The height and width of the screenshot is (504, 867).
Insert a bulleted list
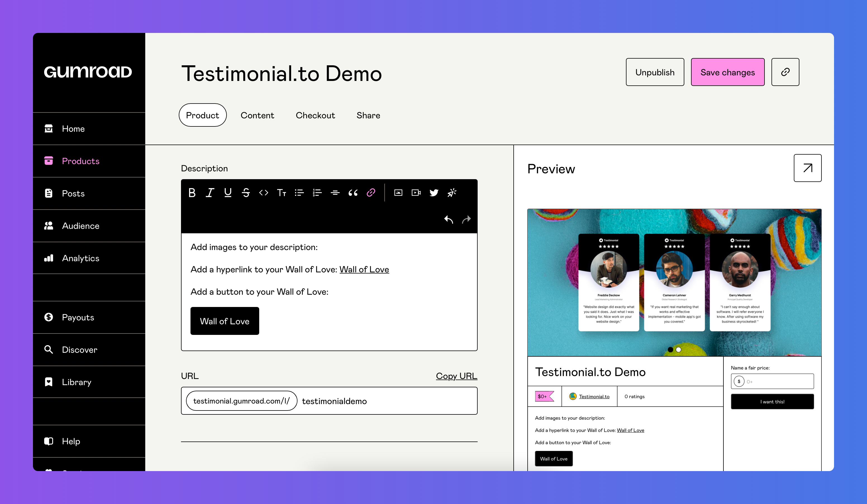[299, 193]
